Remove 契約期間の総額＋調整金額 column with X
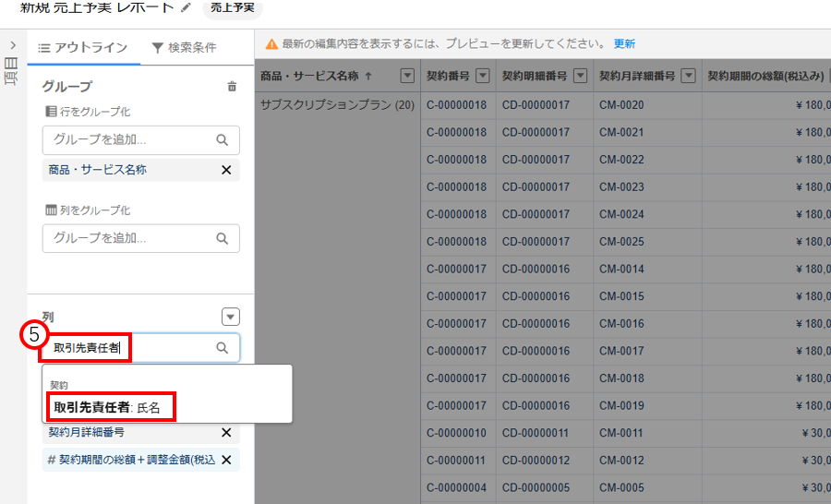Image resolution: width=831 pixels, height=504 pixels. (226, 460)
